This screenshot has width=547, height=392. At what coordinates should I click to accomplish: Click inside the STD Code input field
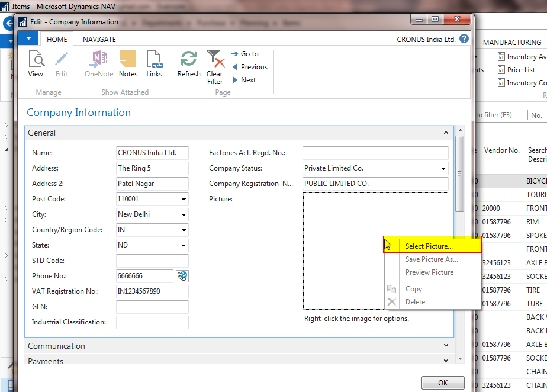152,261
